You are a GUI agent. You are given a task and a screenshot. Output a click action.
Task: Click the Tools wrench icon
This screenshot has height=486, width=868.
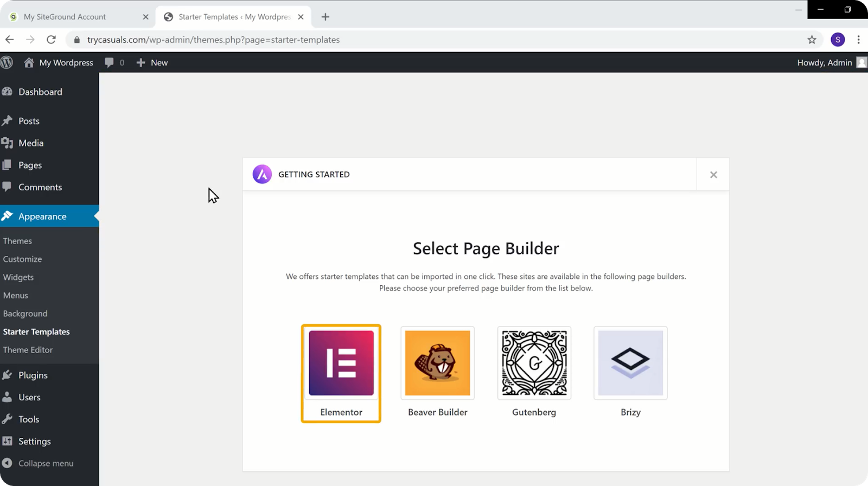tap(7, 419)
